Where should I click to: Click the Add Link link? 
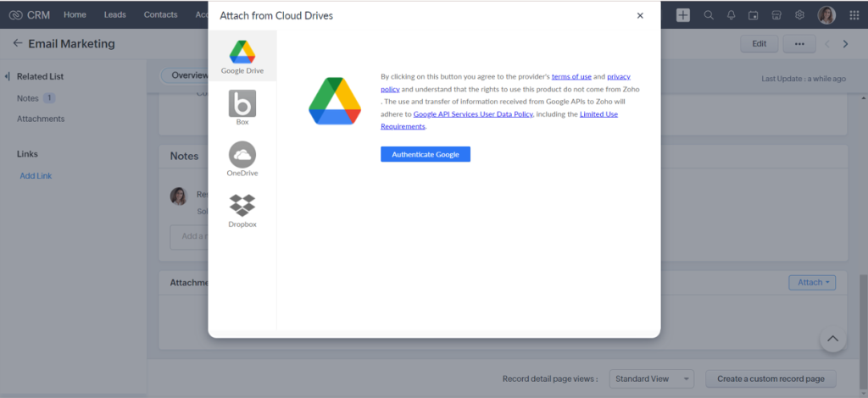click(x=36, y=176)
